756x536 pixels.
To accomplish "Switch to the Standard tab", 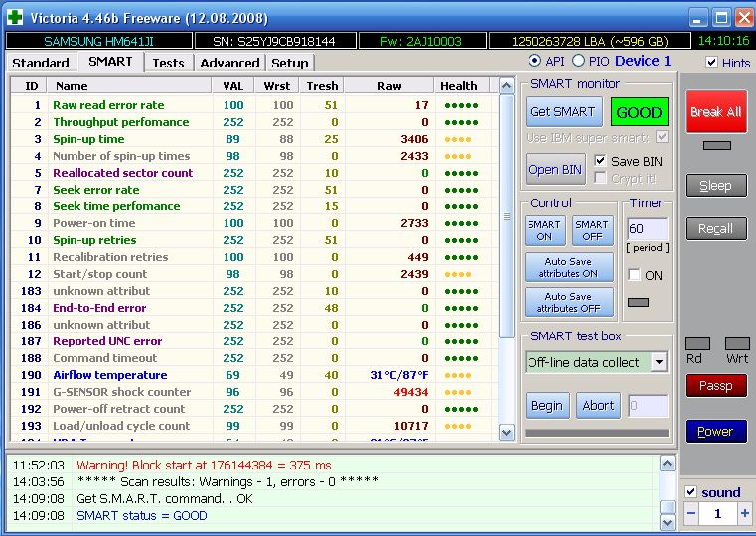I will click(41, 64).
